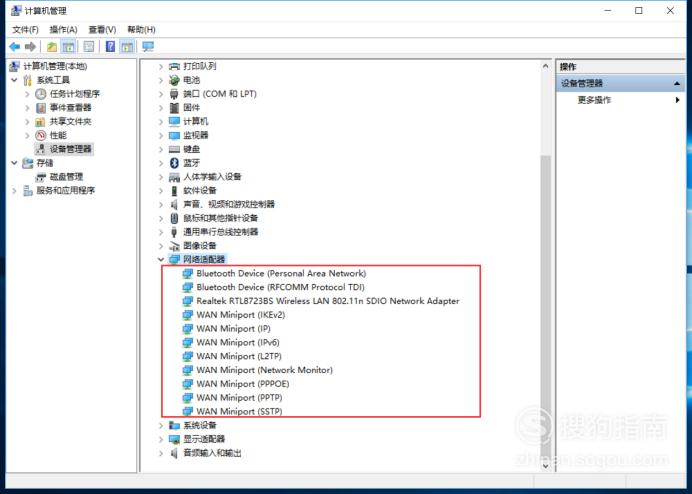Click the 蓝牙 Bluetooth icon

coord(175,163)
